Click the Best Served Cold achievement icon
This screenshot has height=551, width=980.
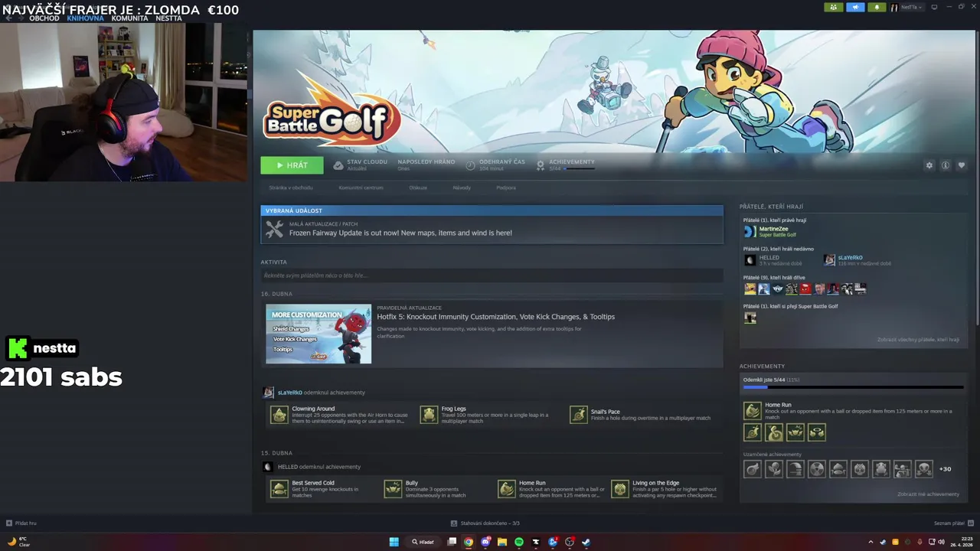tap(279, 489)
